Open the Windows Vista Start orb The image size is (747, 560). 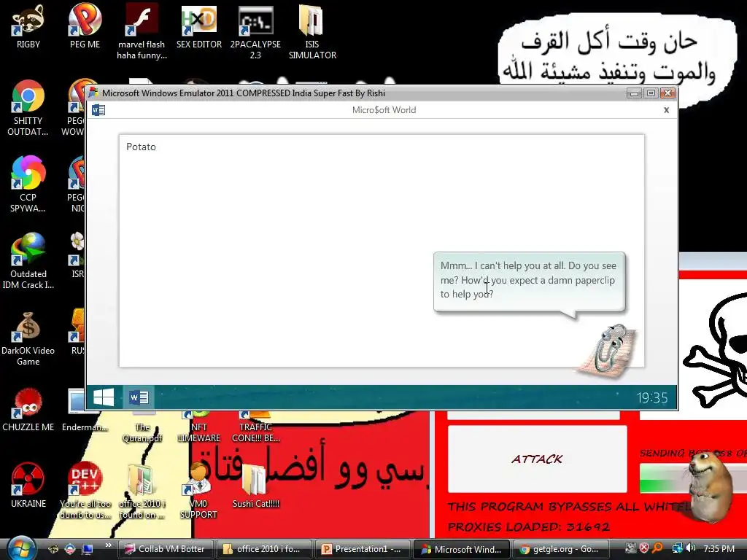coord(21,548)
